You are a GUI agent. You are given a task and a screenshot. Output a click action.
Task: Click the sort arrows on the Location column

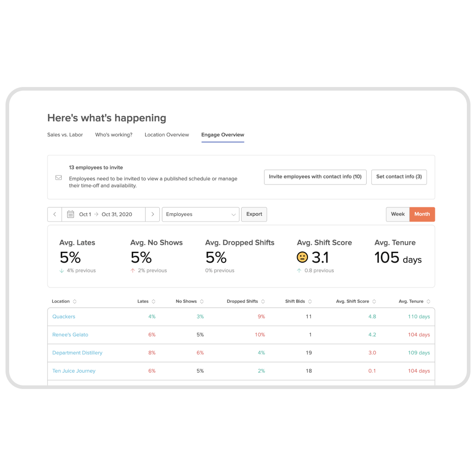pyautogui.click(x=75, y=301)
